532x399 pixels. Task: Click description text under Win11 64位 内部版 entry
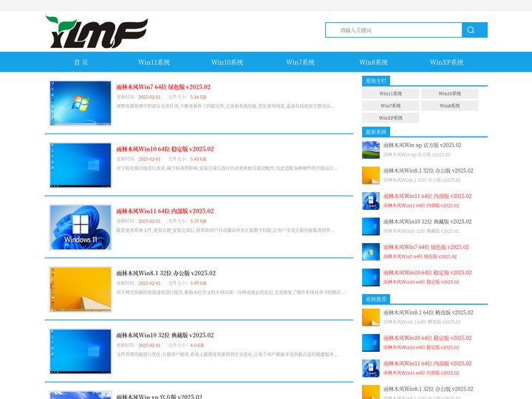point(225,231)
